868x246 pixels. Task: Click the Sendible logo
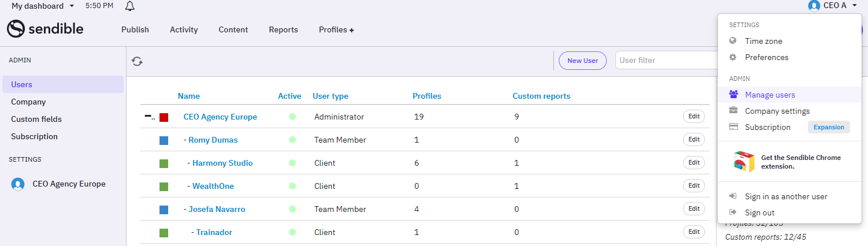[45, 29]
